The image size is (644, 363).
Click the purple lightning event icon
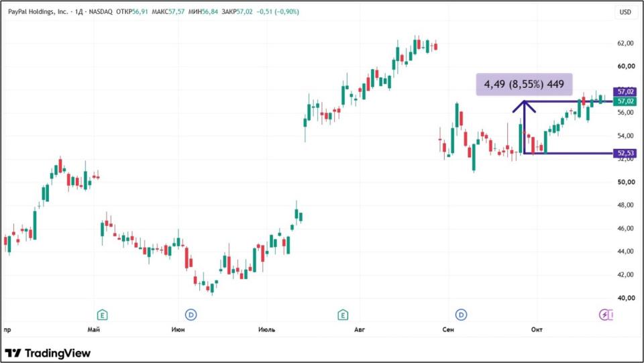tap(604, 315)
